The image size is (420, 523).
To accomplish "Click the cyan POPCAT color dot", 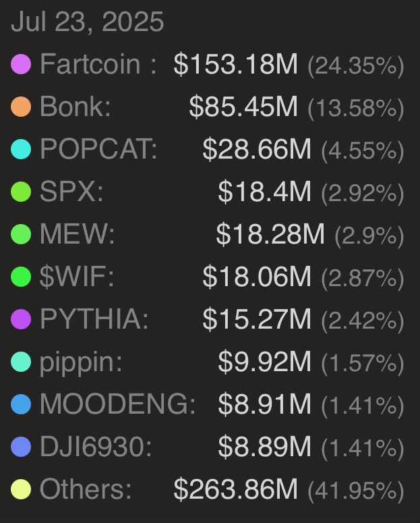I will (21, 149).
